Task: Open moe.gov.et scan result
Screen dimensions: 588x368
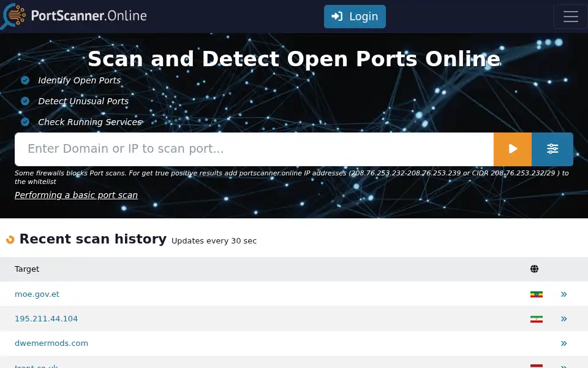Action: tap(37, 294)
